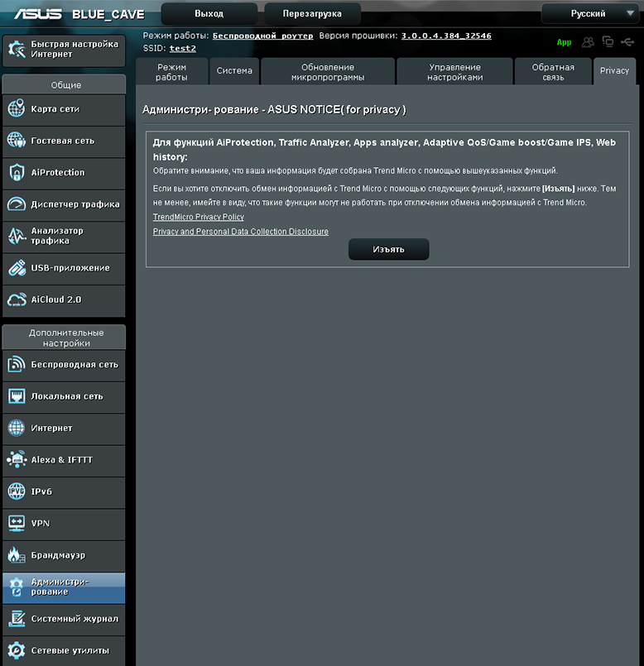Click the green App status icon
The image size is (644, 666).
564,42
